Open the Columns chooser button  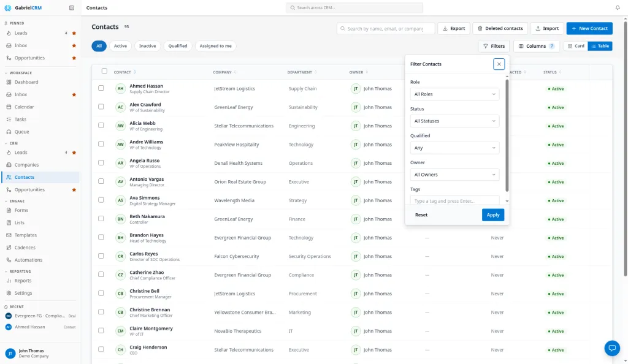[x=536, y=46]
